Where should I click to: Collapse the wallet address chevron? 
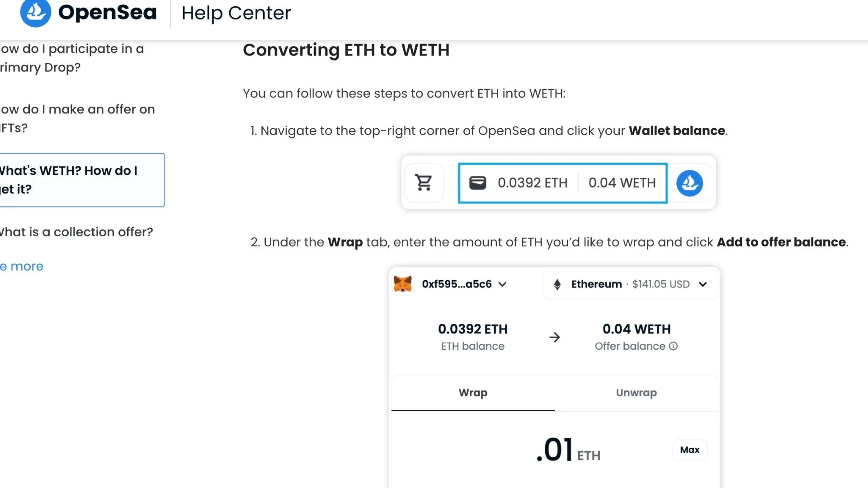(502, 284)
